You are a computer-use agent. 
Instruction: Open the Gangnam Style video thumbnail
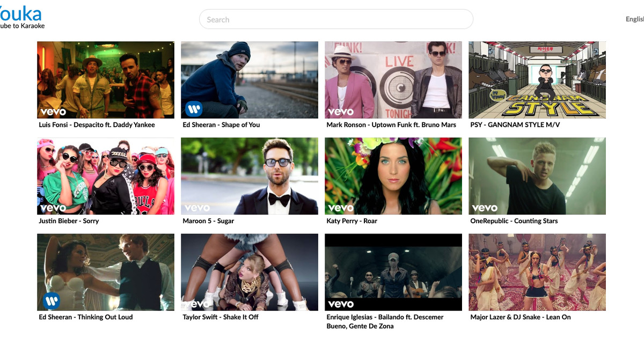coord(537,80)
